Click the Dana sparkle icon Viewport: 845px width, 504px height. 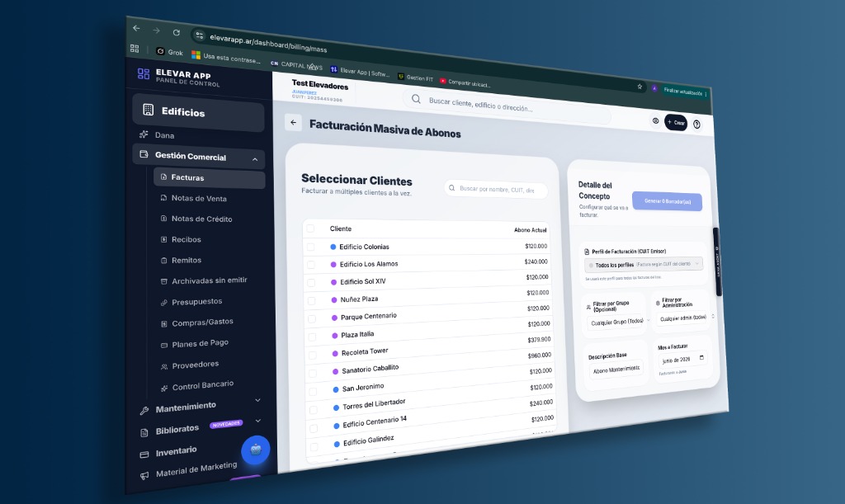point(144,134)
